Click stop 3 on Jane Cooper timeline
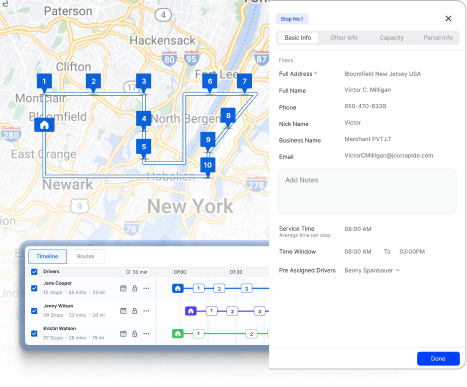Screen dimensions: 467x387 [x=246, y=288]
